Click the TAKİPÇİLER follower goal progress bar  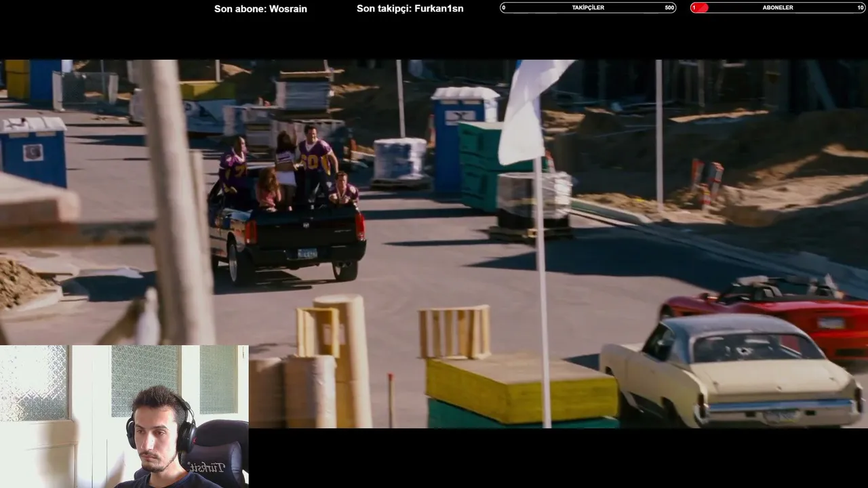click(x=588, y=7)
